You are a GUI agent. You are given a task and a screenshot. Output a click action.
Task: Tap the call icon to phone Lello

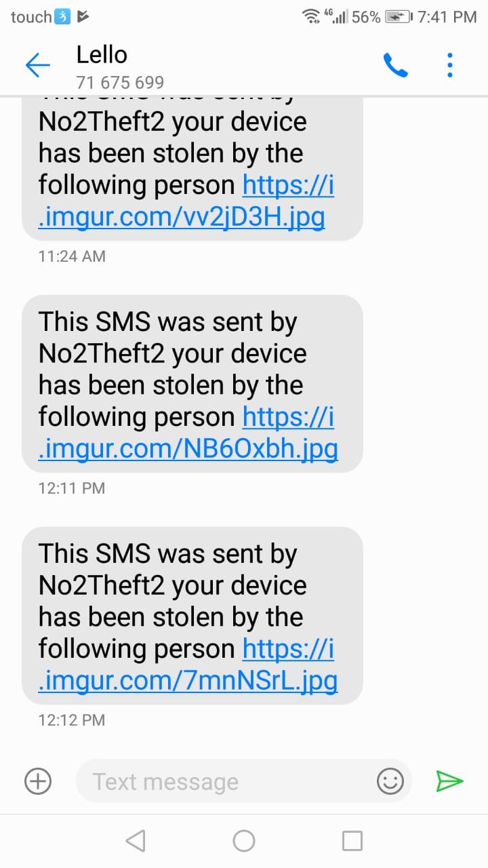395,65
